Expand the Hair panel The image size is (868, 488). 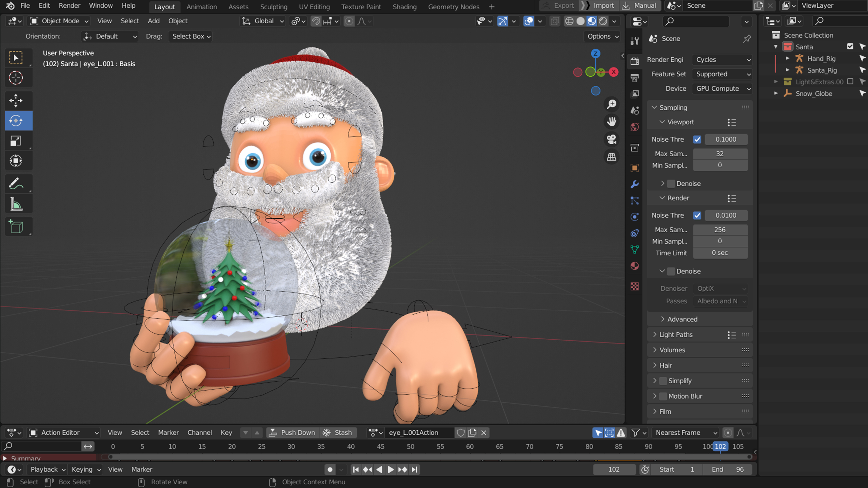point(665,365)
